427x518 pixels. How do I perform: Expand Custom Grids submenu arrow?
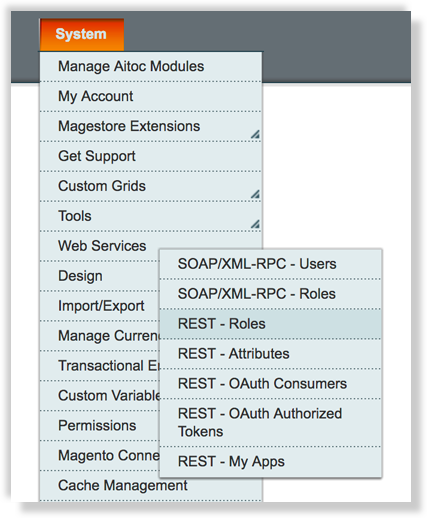(x=255, y=194)
